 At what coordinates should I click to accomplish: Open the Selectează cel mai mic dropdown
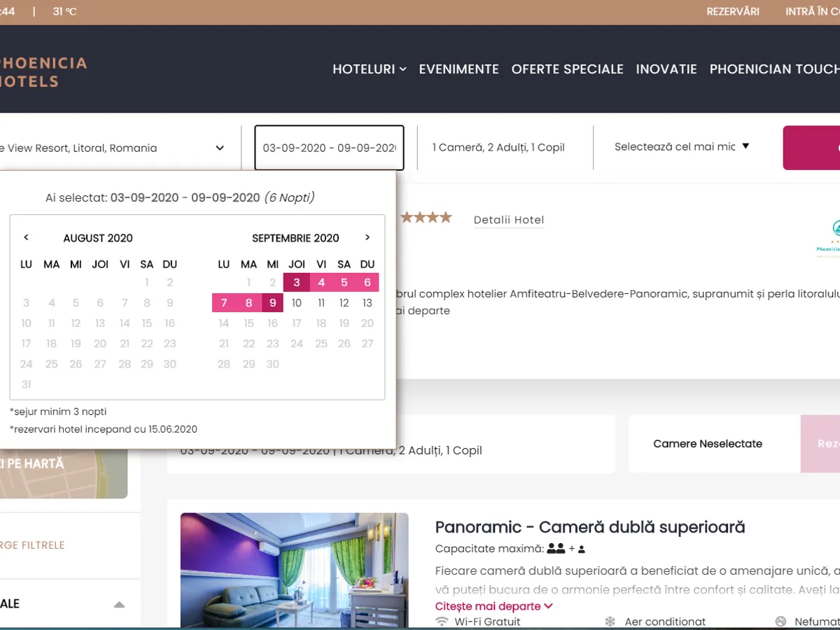coord(681,147)
